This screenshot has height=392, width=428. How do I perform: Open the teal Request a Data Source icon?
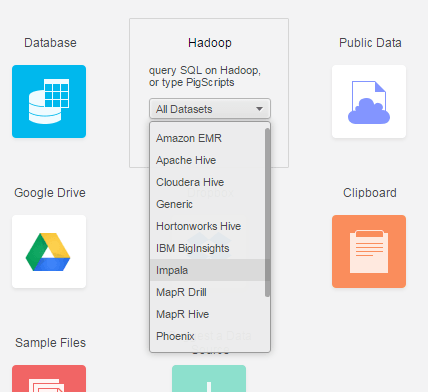[x=209, y=378]
